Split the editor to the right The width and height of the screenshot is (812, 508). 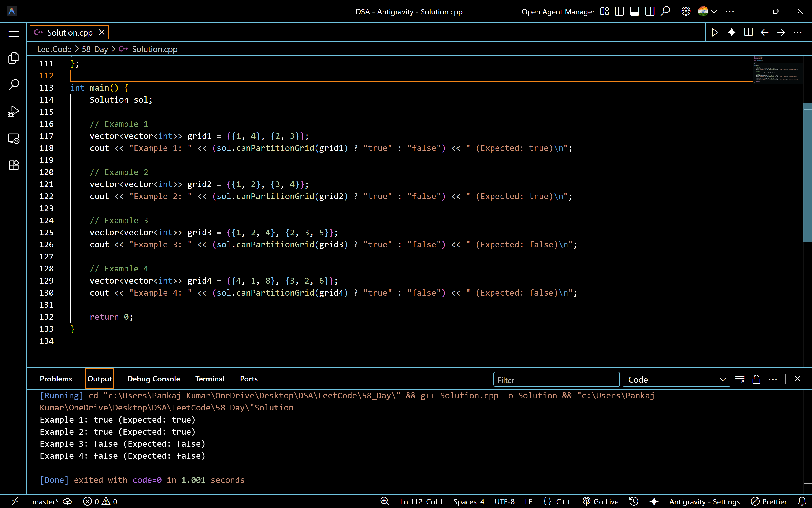click(748, 33)
